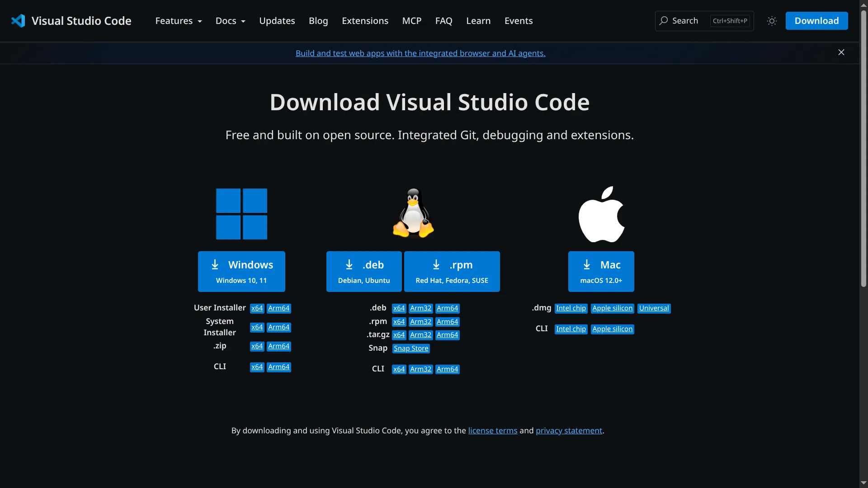Viewport: 868px width, 488px height.
Task: Click the Windows logo image
Action: point(241,214)
